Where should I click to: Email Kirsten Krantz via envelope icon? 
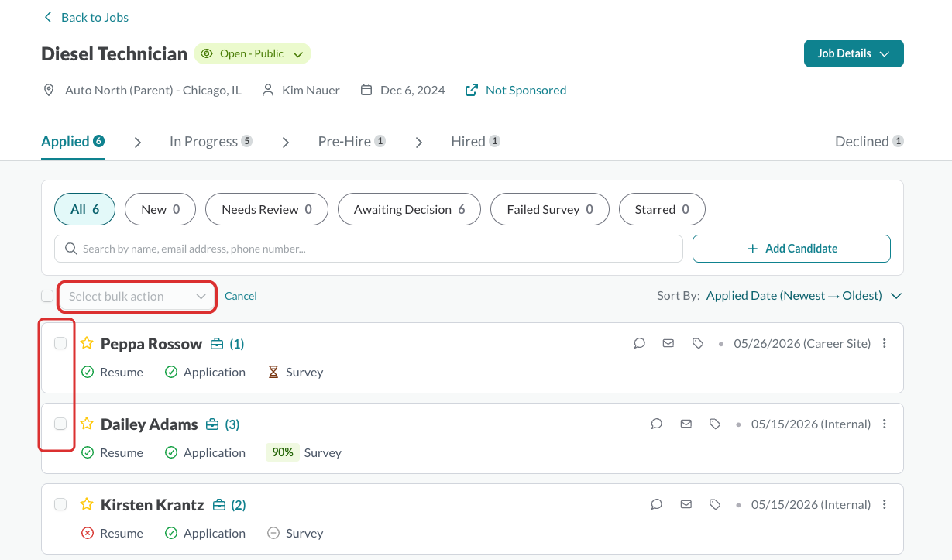pyautogui.click(x=686, y=504)
